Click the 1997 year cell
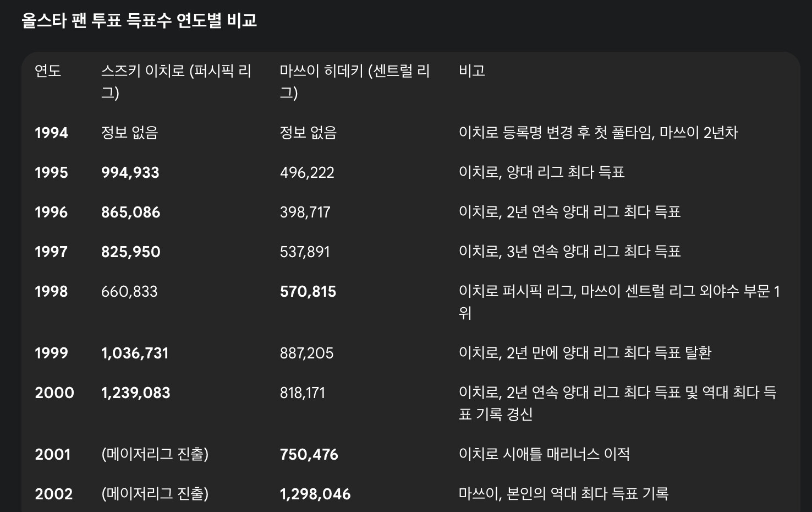The width and height of the screenshot is (812, 512). (51, 252)
